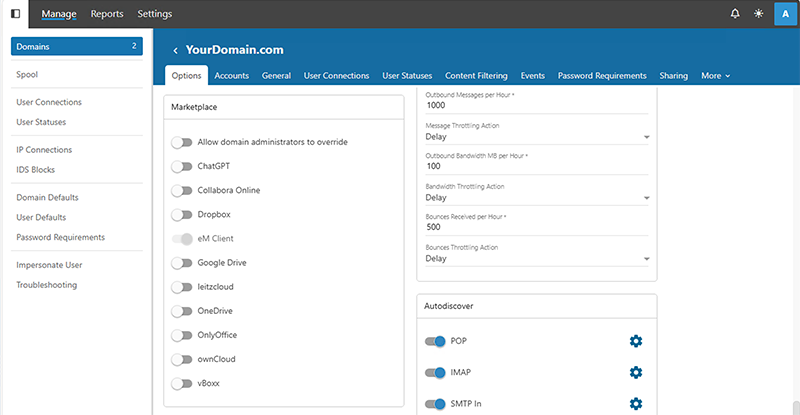Image resolution: width=800 pixels, height=415 pixels.
Task: Switch theme with the sun icon
Action: pos(759,14)
